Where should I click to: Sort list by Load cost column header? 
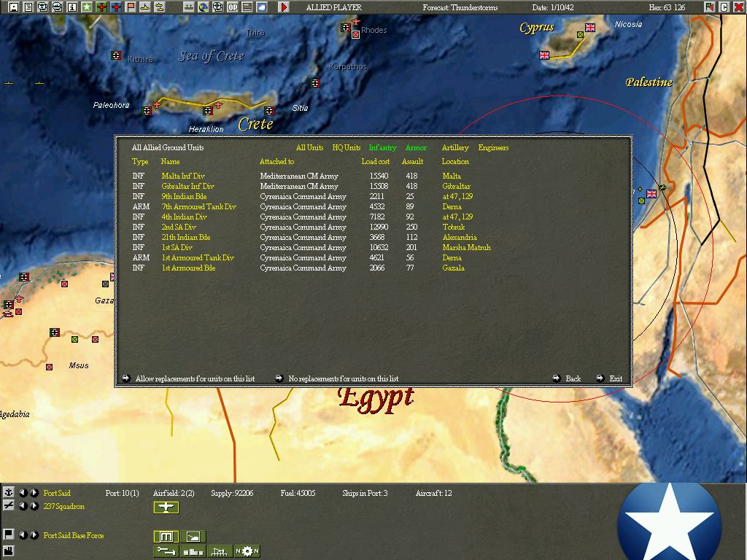click(376, 161)
